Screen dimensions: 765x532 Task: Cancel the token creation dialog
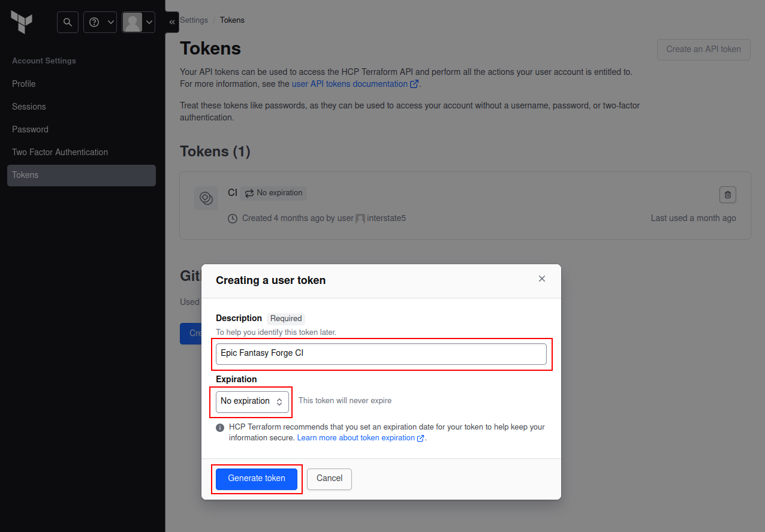[329, 479]
